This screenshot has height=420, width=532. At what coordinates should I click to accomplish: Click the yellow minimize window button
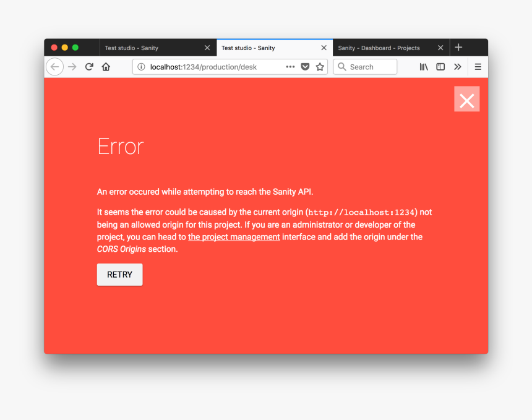(65, 48)
